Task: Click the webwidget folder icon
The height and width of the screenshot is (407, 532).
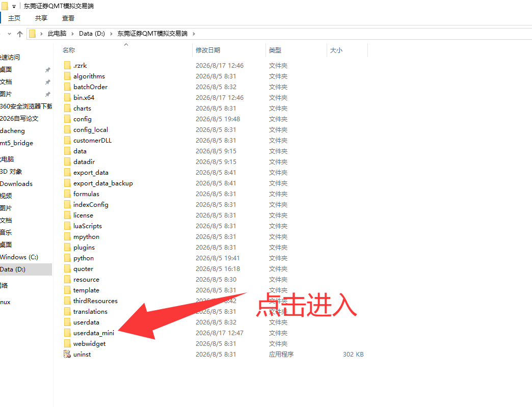Action: point(67,343)
